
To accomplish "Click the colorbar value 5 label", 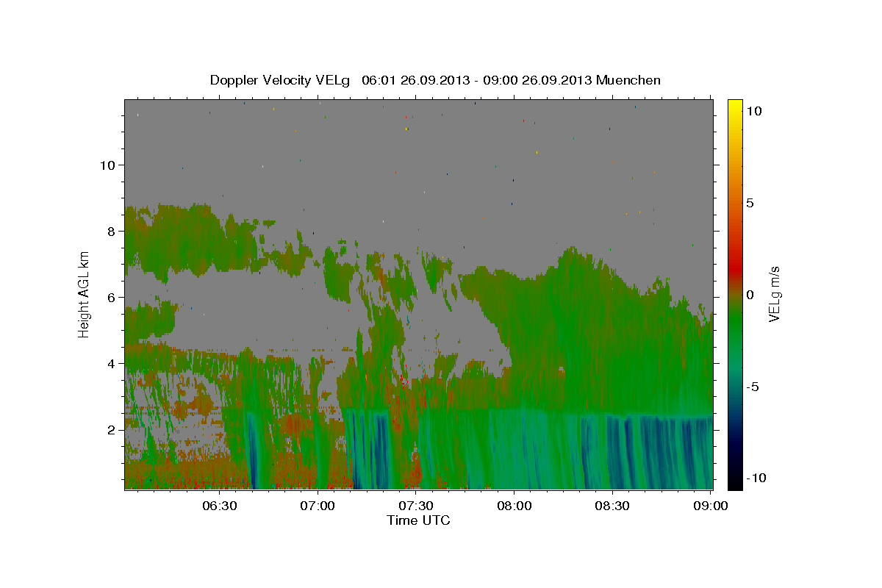I will [x=750, y=203].
